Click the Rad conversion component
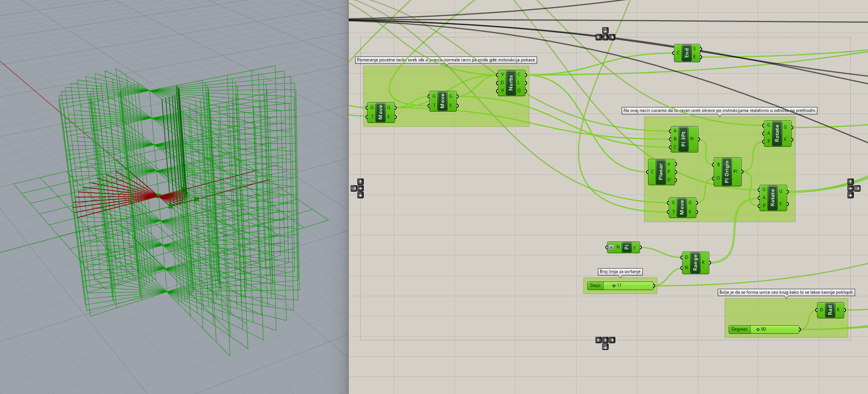Image resolution: width=868 pixels, height=394 pixels. pos(830,310)
